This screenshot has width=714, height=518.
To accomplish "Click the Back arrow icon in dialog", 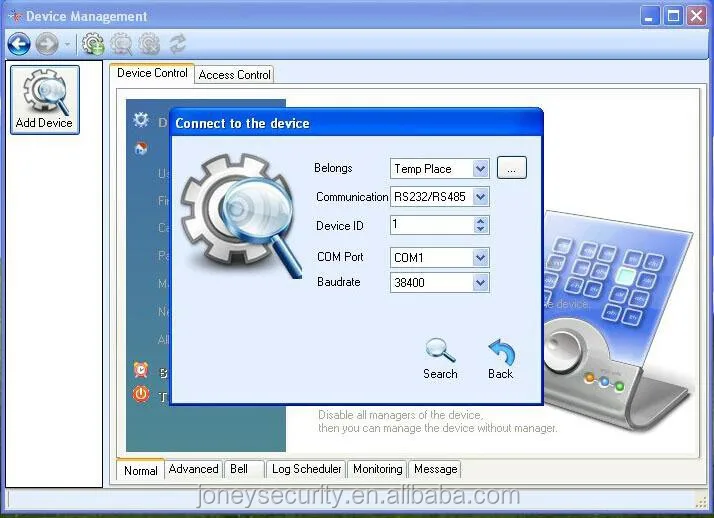I will click(501, 352).
